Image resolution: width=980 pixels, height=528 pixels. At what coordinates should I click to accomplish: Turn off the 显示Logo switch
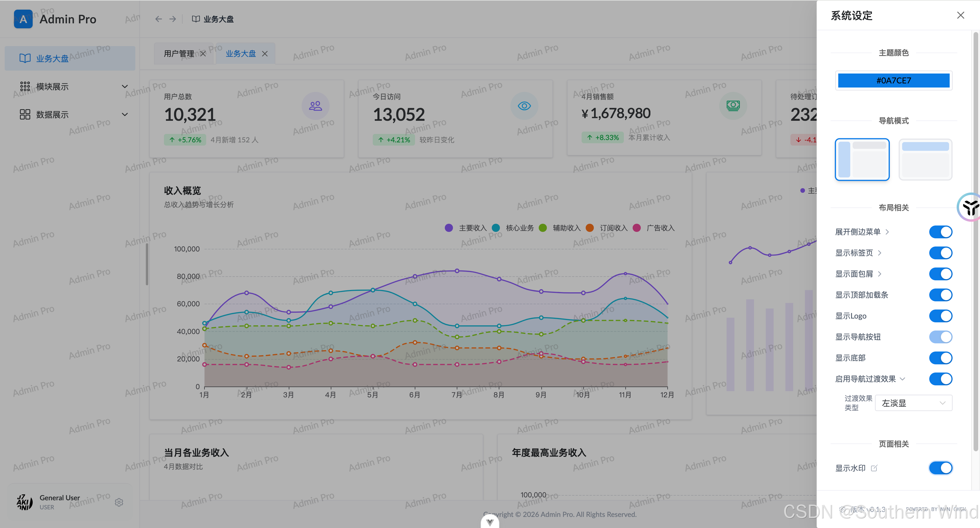click(940, 316)
